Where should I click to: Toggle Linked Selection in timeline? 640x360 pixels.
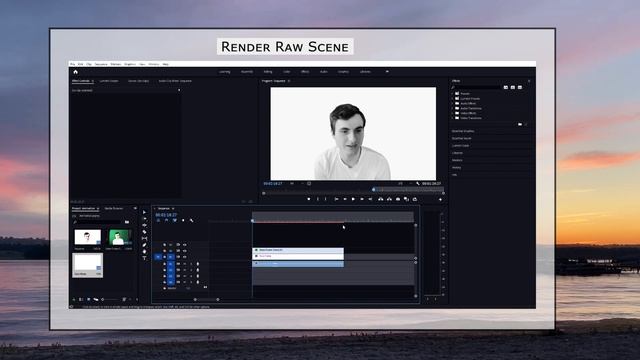pos(175,220)
